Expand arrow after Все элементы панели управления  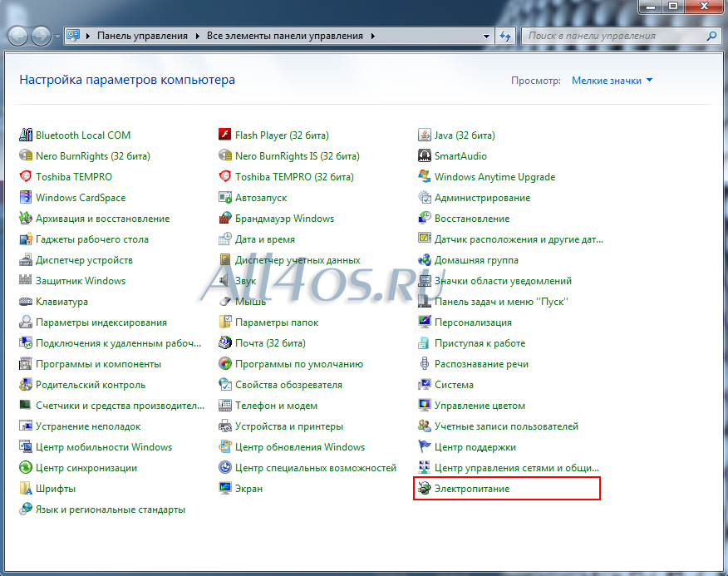pyautogui.click(x=372, y=36)
